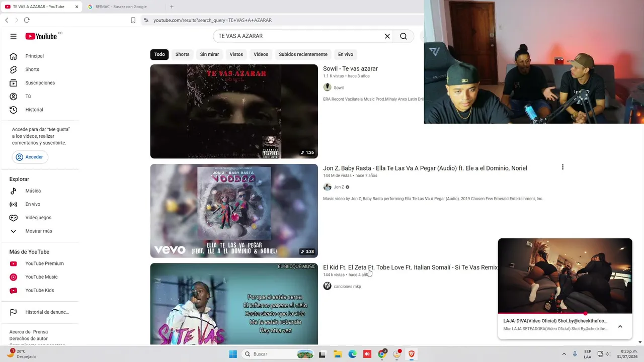The width and height of the screenshot is (644, 362).
Task: Open more options for Jon Z video
Action: 562,167
